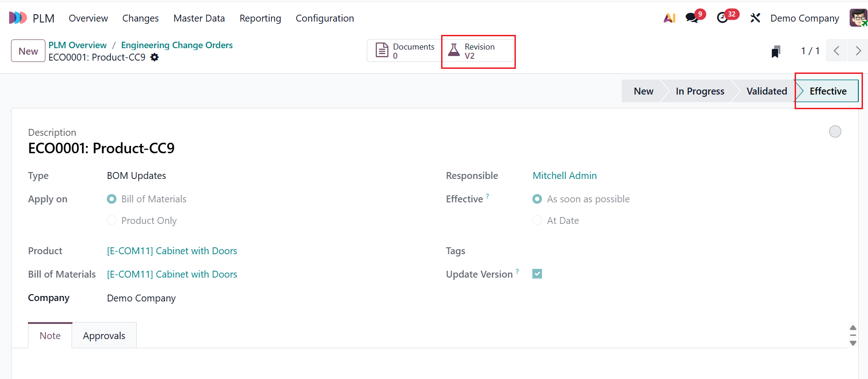Toggle the Update Version checkbox
The width and height of the screenshot is (868, 379).
pyautogui.click(x=537, y=274)
